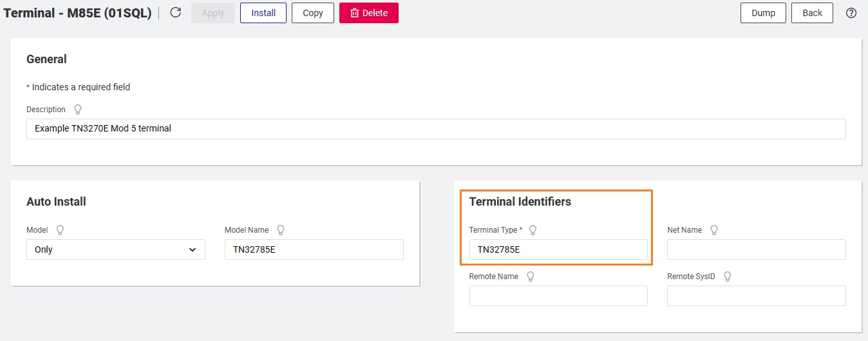Delete the terminal with the red button
Screen dimensions: 868x341
pos(368,13)
